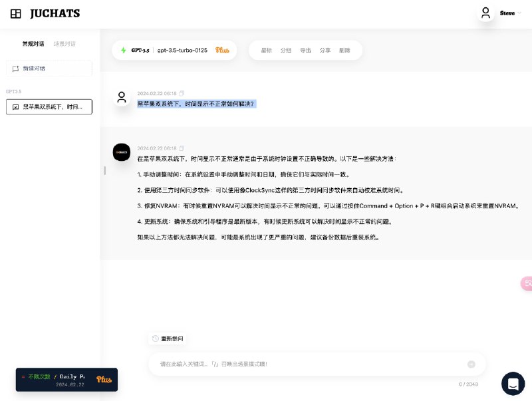Click the 星标 star option

click(x=266, y=51)
